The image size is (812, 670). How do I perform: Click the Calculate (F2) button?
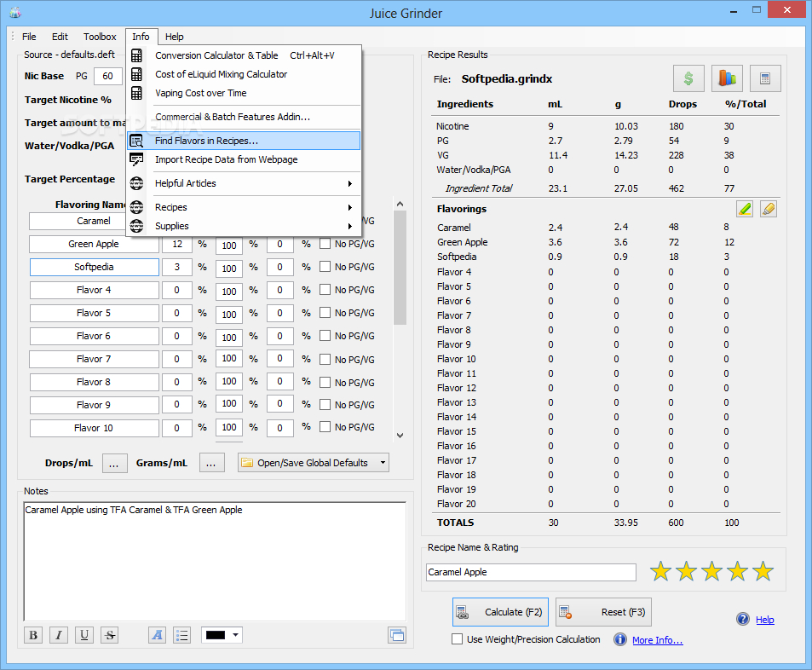tap(500, 612)
